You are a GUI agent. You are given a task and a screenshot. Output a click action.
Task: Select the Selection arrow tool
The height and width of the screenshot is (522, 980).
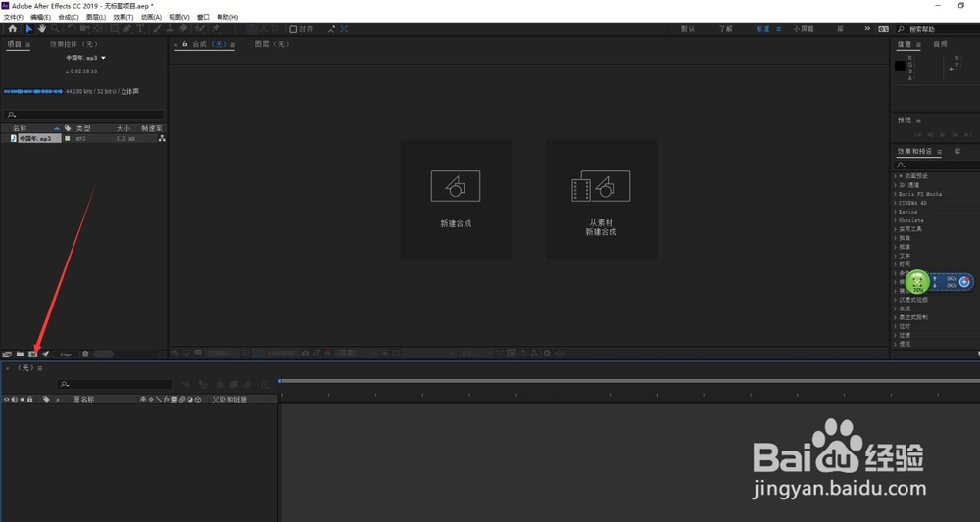coord(28,28)
